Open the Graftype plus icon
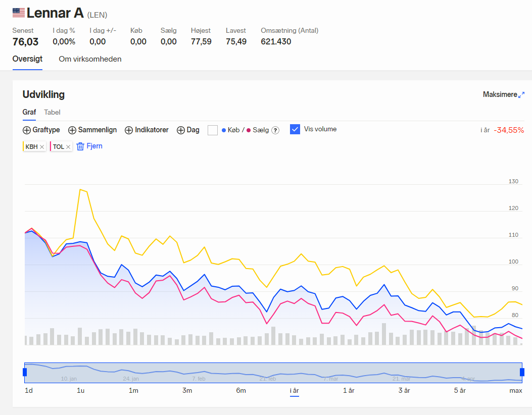 tap(26, 130)
